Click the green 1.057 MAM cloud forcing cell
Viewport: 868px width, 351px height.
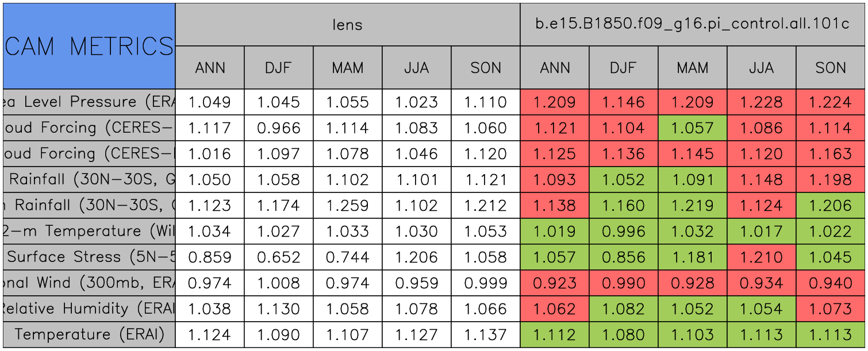(x=693, y=128)
